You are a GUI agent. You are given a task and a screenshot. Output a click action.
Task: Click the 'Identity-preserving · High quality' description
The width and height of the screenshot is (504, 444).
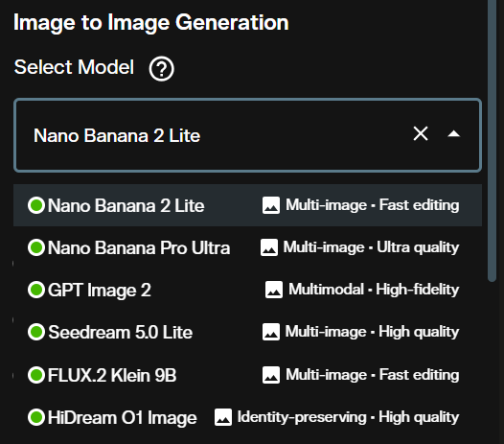pyautogui.click(x=348, y=417)
